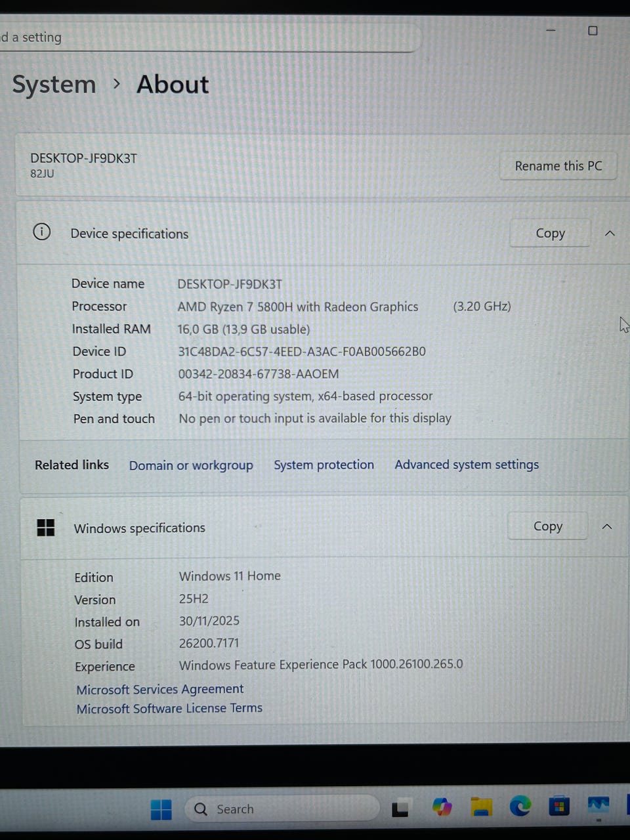630x840 pixels.
Task: Click the Device specifications info icon
Action: click(41, 232)
